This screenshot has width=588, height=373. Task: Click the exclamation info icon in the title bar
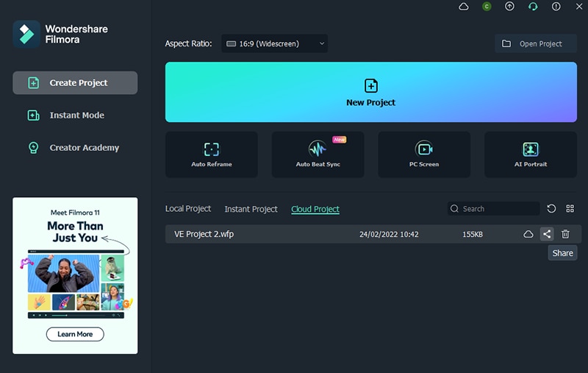(x=556, y=7)
